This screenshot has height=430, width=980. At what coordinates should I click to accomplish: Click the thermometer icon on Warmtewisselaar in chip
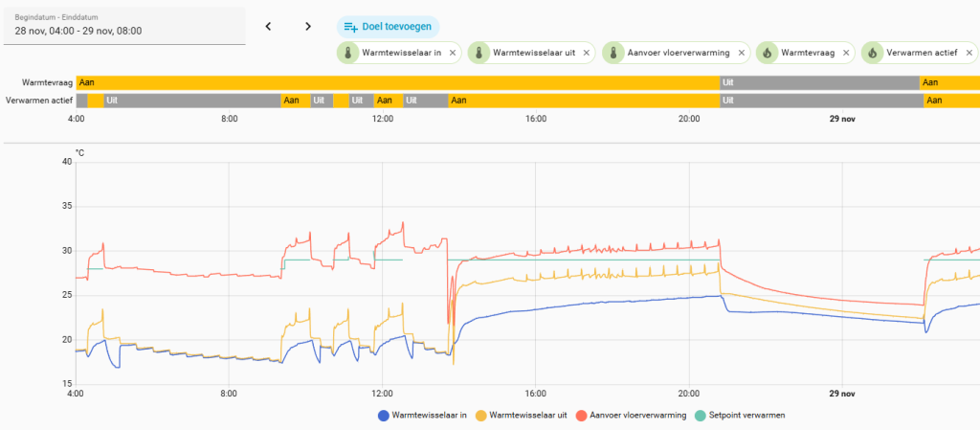[x=347, y=53]
